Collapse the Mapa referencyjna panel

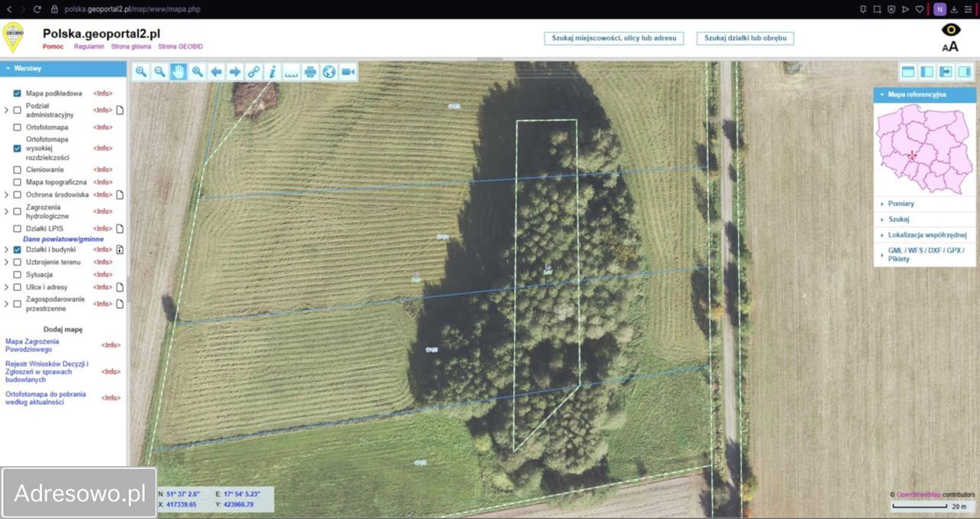(924, 95)
